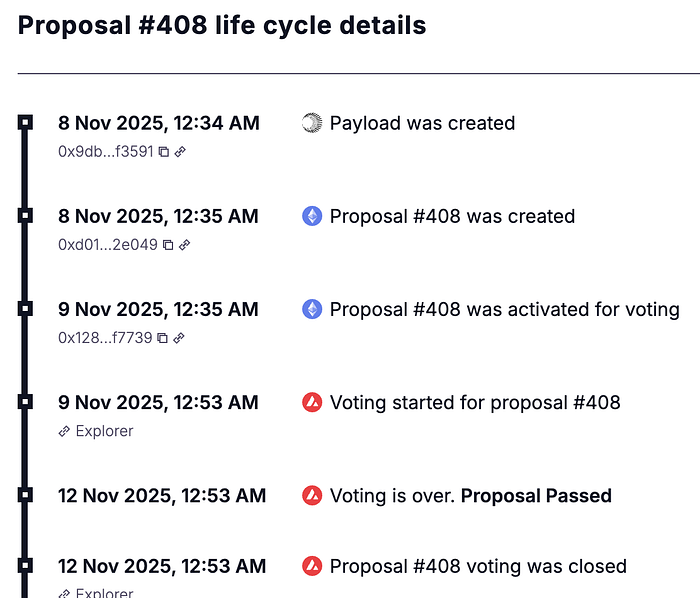Open the Explorer link under 9 Nov 12:53 AM
This screenshot has height=598, width=700.
pyautogui.click(x=96, y=431)
